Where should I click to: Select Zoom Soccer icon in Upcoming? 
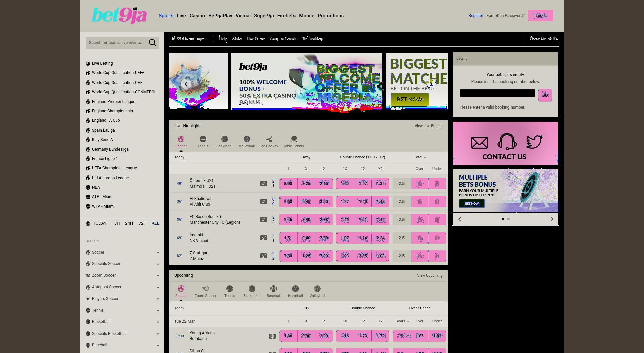pos(206,289)
